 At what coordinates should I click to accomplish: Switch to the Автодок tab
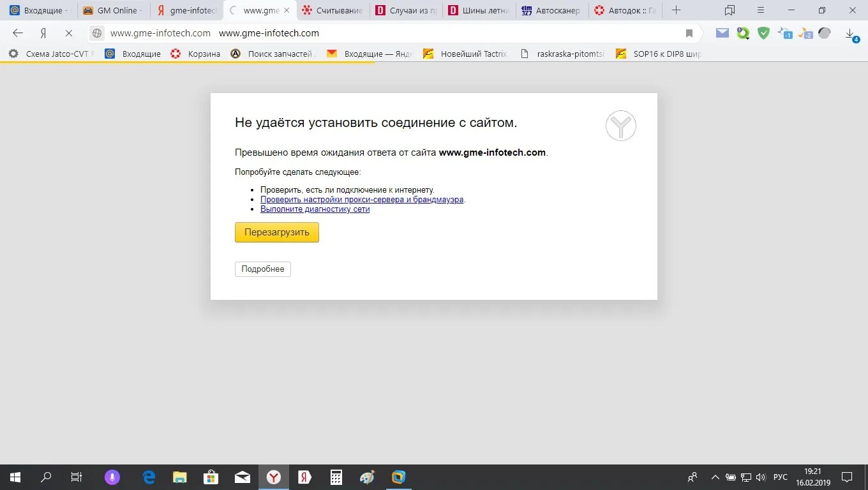tap(625, 10)
